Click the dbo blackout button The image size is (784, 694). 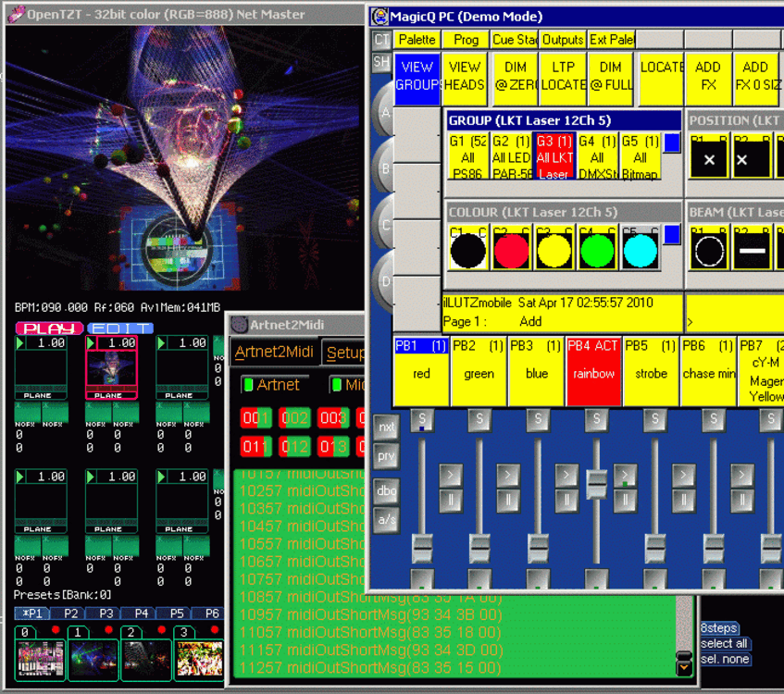[386, 491]
